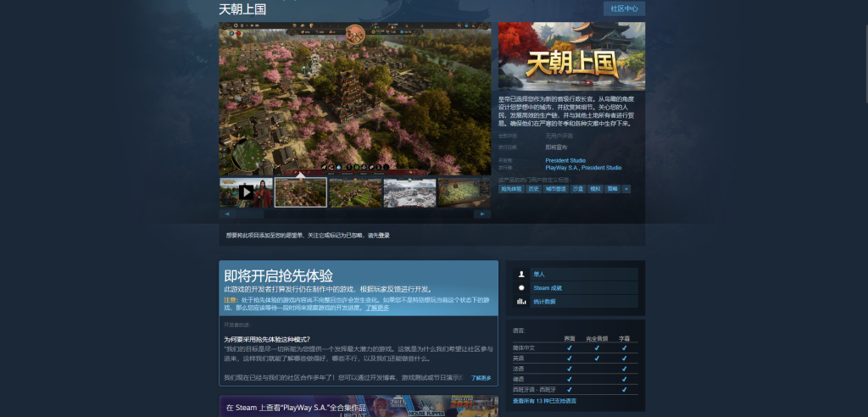The height and width of the screenshot is (417, 868).
Task: Open President Studio link in publisher row
Action: tap(601, 168)
